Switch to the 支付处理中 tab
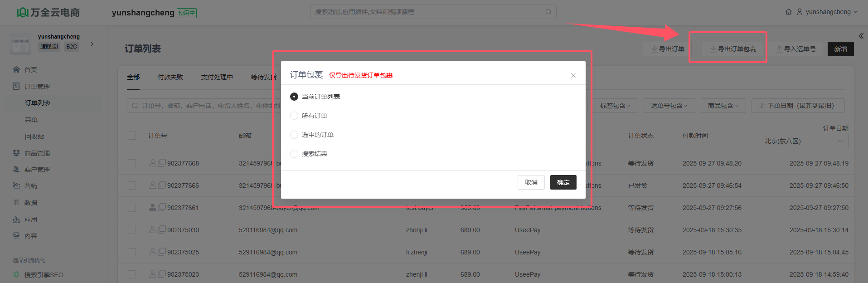The height and width of the screenshot is (283, 868). [217, 77]
